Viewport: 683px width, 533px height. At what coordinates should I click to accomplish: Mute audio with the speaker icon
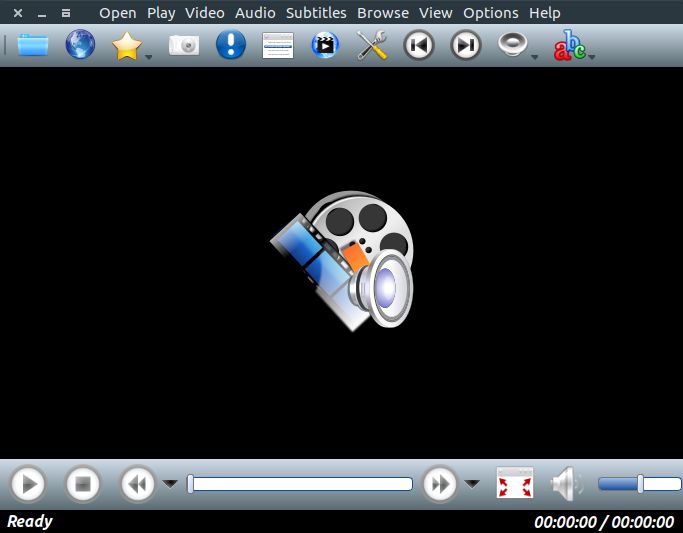[x=567, y=484]
